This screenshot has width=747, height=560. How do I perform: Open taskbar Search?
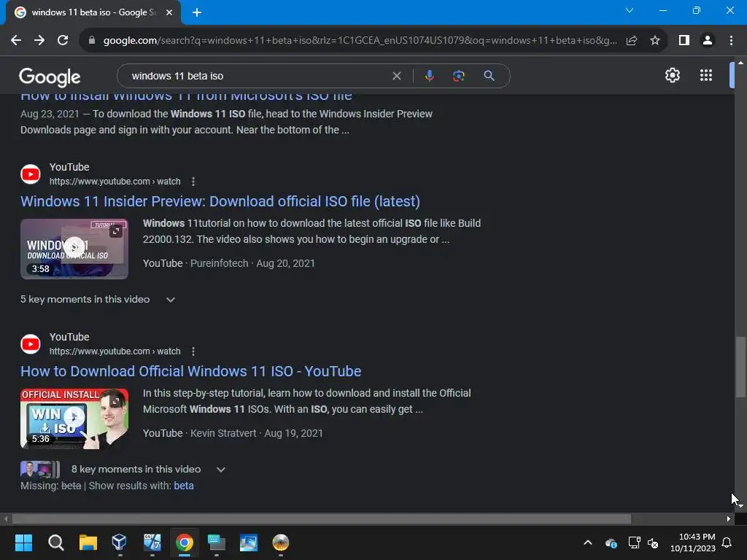click(x=55, y=542)
